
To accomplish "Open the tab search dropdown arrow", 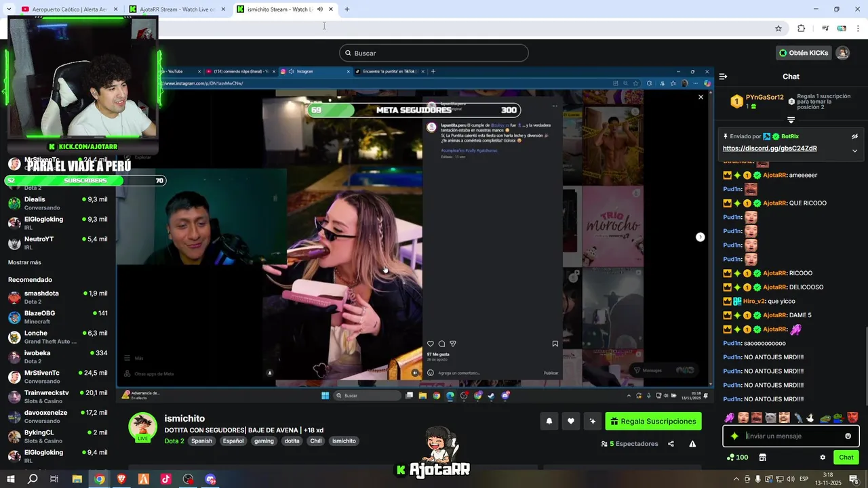I will pos(7,9).
